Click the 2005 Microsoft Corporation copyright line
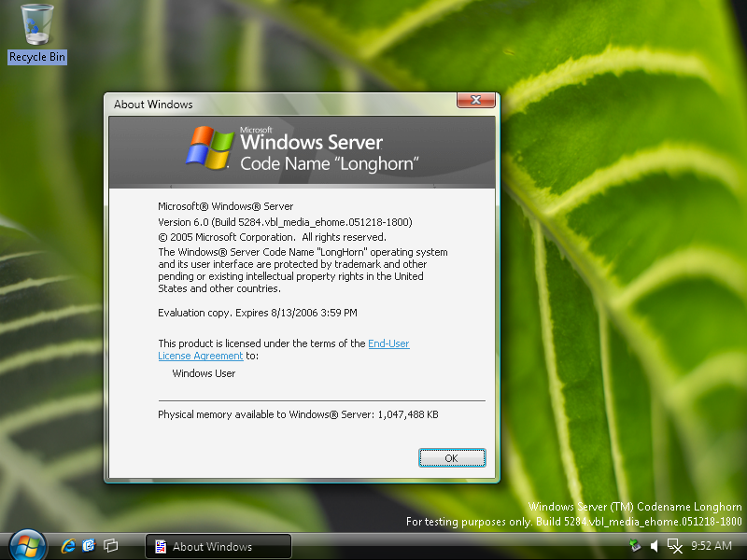The image size is (747, 560). pyautogui.click(x=272, y=237)
